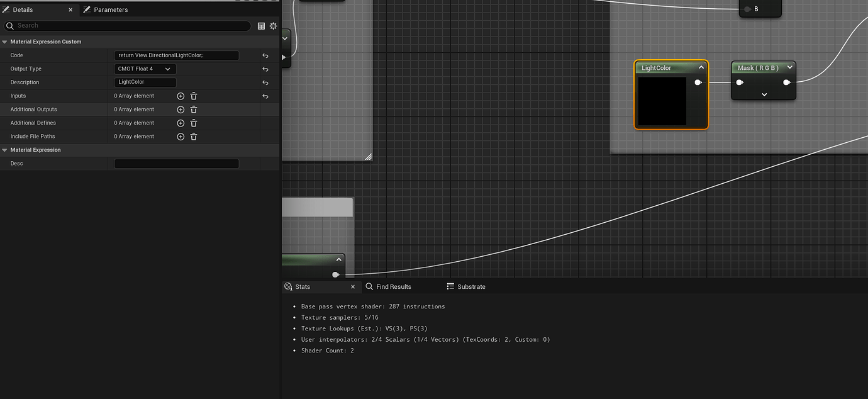
Task: Add an Include File Paths array element
Action: (x=181, y=136)
